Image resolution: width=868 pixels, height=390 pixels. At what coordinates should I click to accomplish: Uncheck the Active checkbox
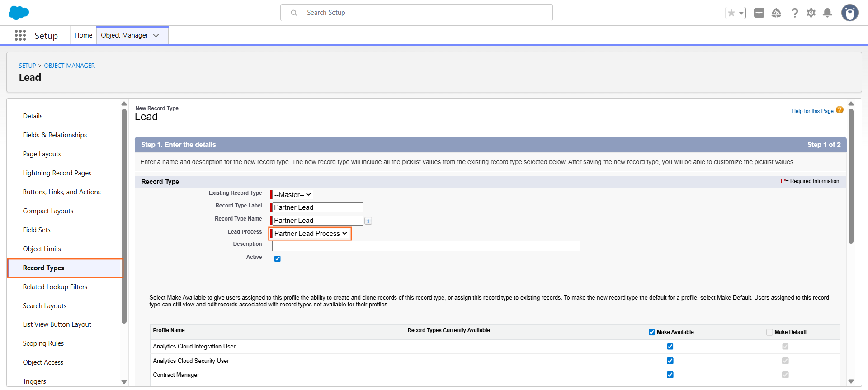278,259
